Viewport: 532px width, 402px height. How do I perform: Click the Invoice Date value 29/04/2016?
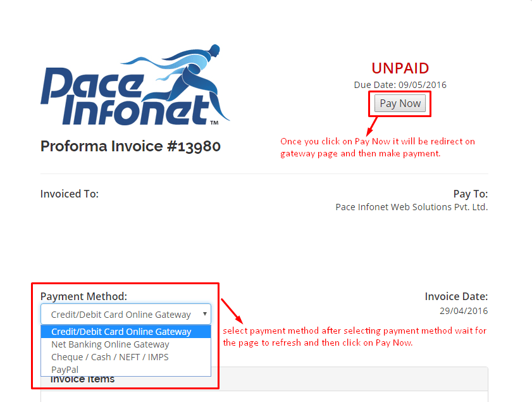464,311
